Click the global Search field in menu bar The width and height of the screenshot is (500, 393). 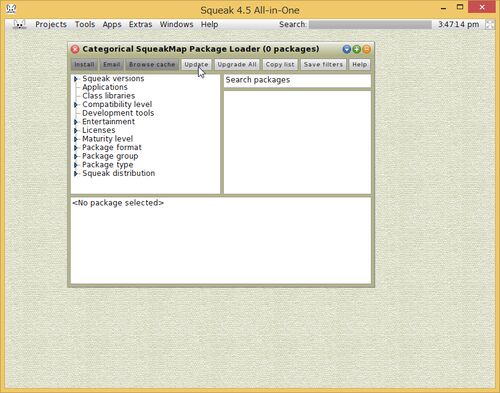(x=370, y=25)
